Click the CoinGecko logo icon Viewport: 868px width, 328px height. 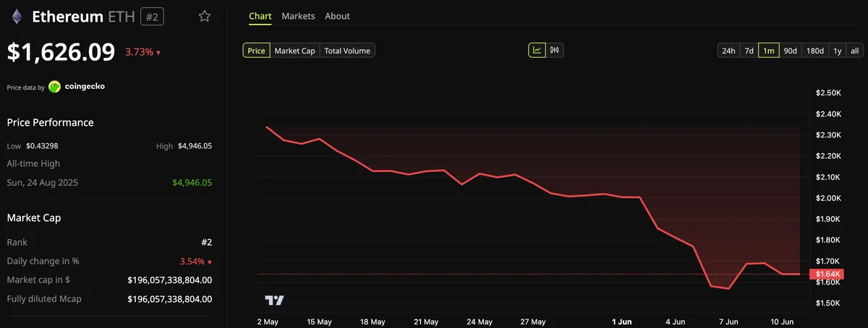[54, 87]
